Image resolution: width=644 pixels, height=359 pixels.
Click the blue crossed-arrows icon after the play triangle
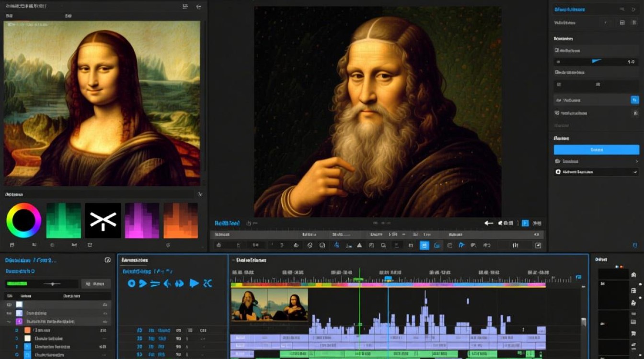click(207, 283)
